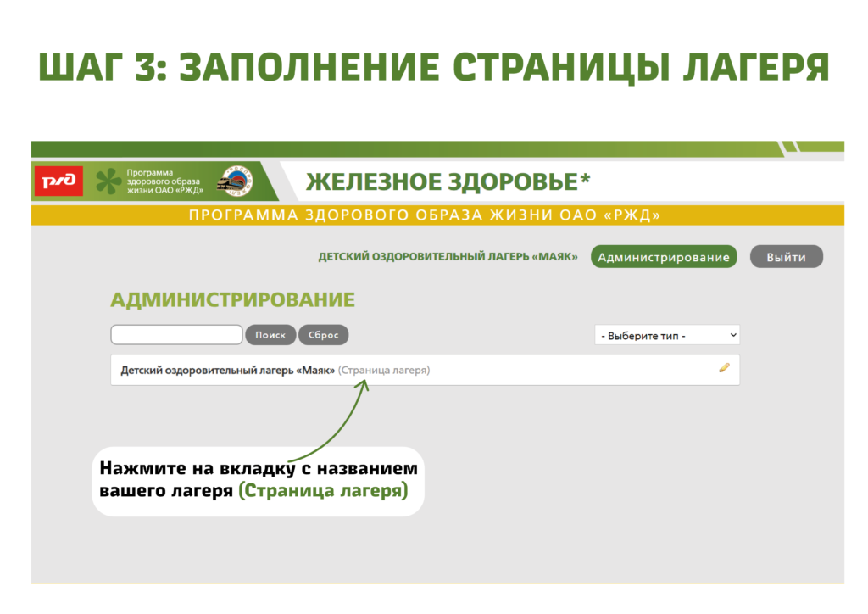868x614 pixels.
Task: Click the Выйти logout button
Action: (x=786, y=257)
